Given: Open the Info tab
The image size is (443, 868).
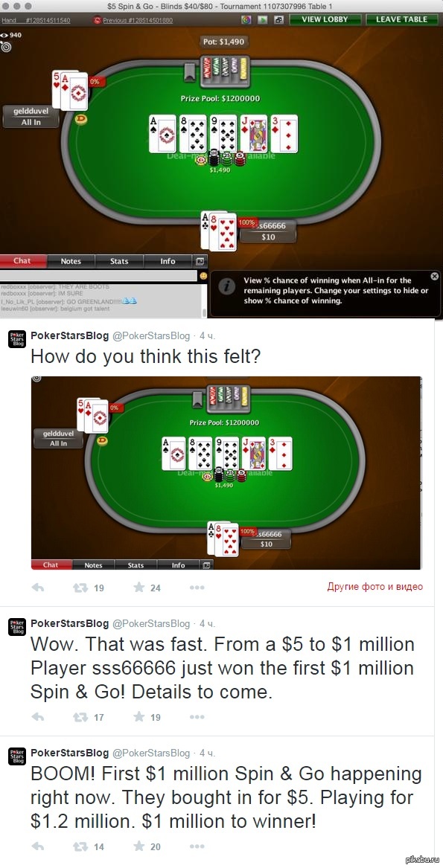Looking at the screenshot, I should pyautogui.click(x=168, y=261).
